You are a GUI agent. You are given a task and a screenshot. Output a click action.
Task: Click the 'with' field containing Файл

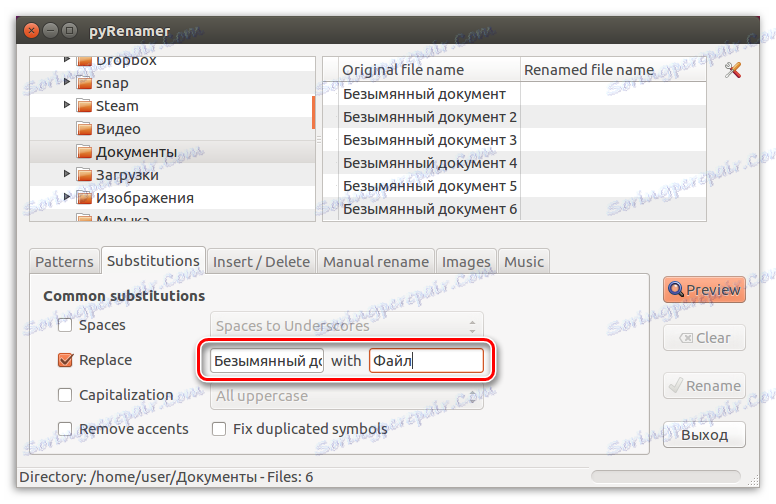(x=426, y=360)
